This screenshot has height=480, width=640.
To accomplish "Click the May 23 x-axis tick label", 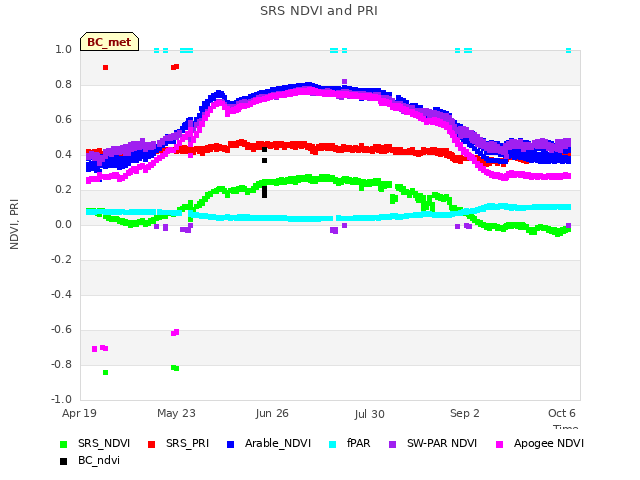I will click(x=176, y=413).
